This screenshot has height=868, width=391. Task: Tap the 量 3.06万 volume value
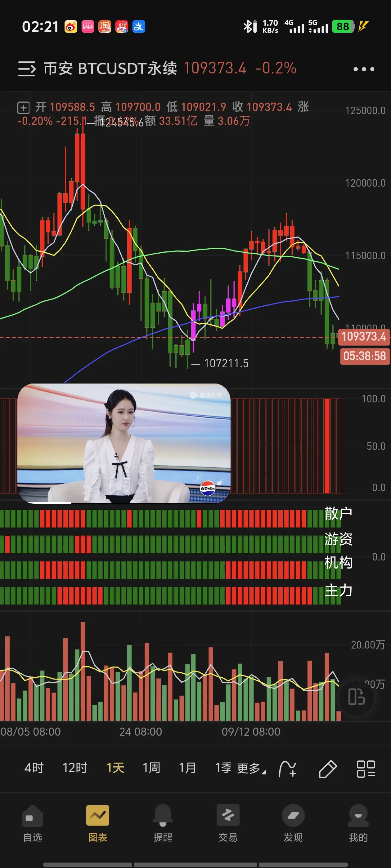pos(226,121)
